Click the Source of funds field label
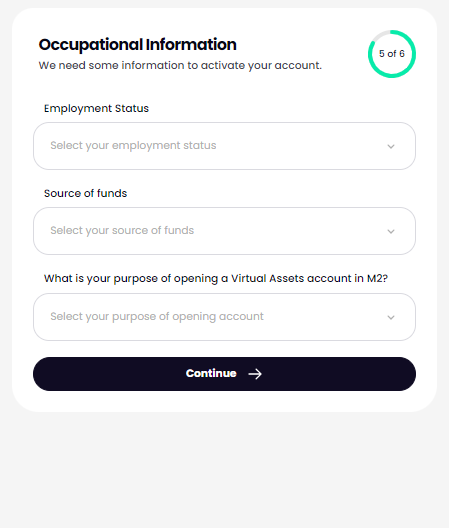This screenshot has height=528, width=449. [86, 193]
